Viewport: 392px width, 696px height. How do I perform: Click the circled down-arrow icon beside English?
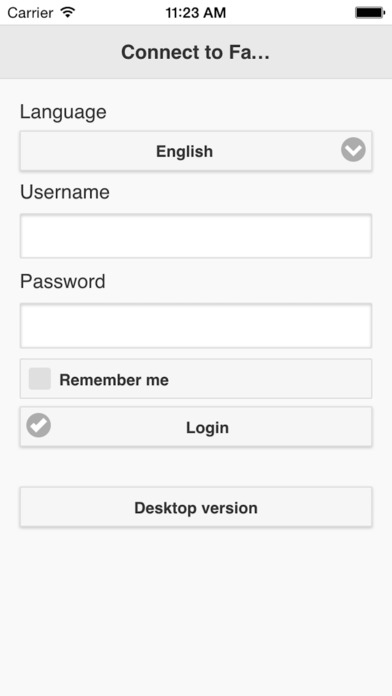point(353,150)
